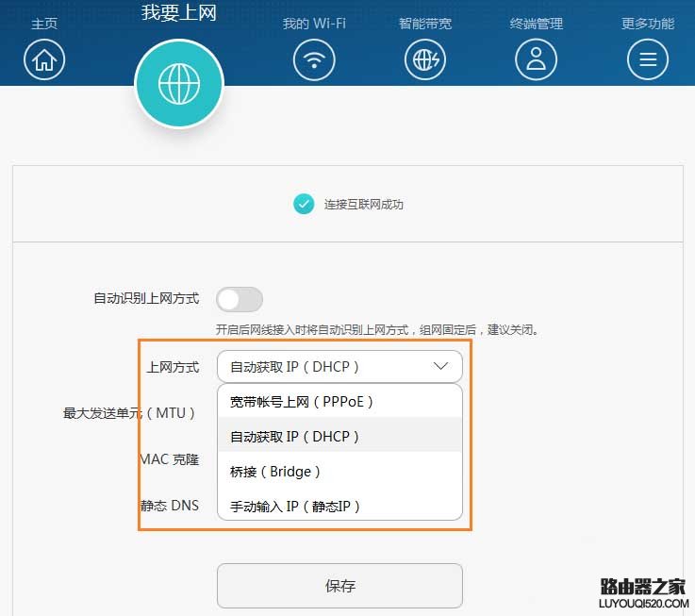Viewport: 695px width, 616px height.
Task: Click the green connection success checkmark
Action: tap(304, 204)
